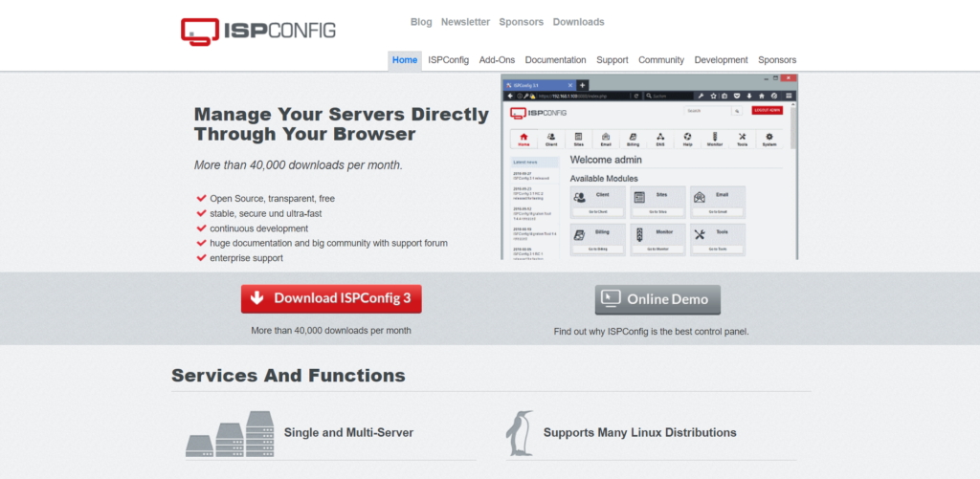The image size is (980, 479).
Task: Click the best control panel text under Online Demo
Action: (x=651, y=332)
